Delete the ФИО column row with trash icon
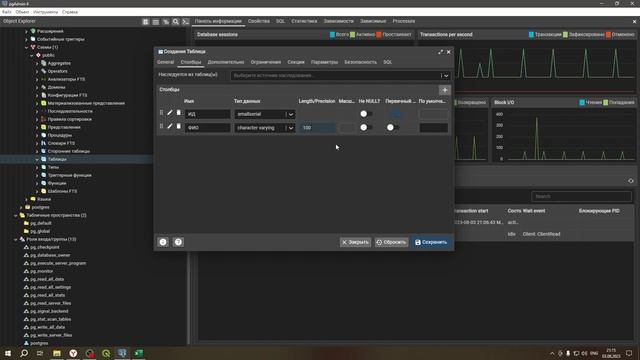 [x=178, y=127]
